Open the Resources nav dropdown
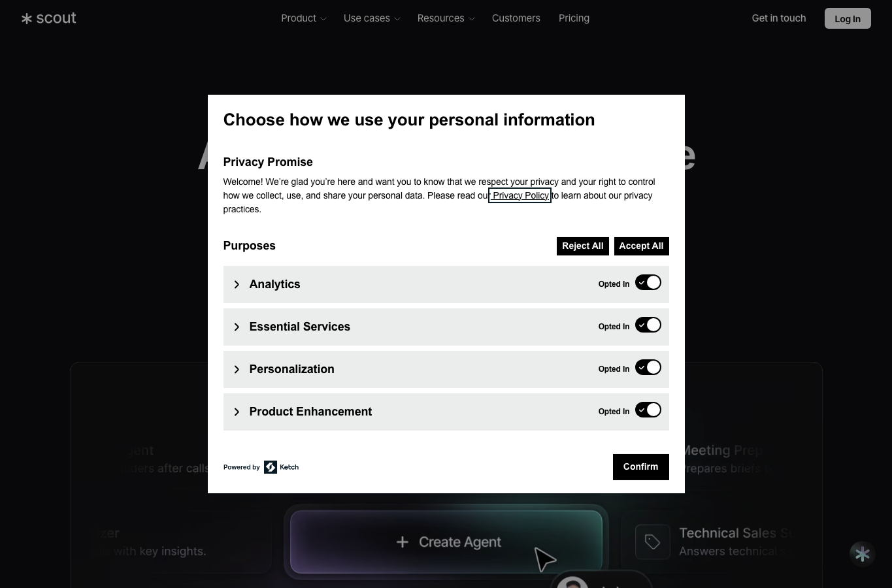This screenshot has width=892, height=588. coord(446,18)
